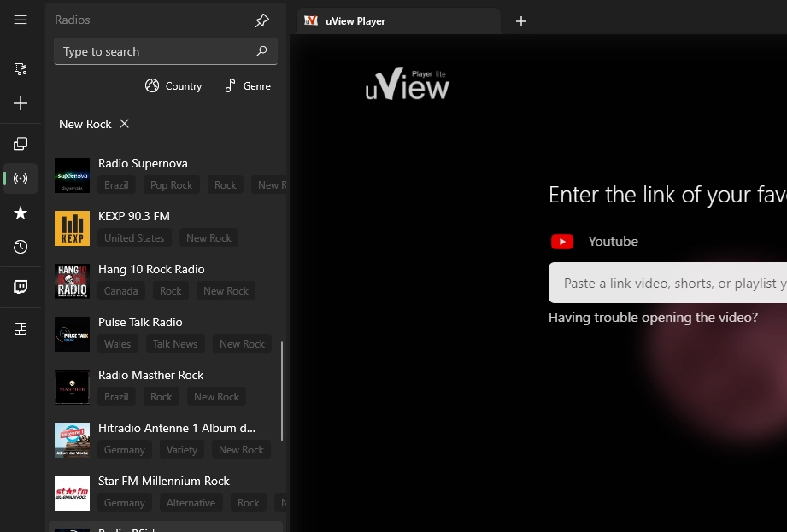Screen dimensions: 787x532
Task: Click Hitradio Antenne 1 logo
Action: point(73,440)
